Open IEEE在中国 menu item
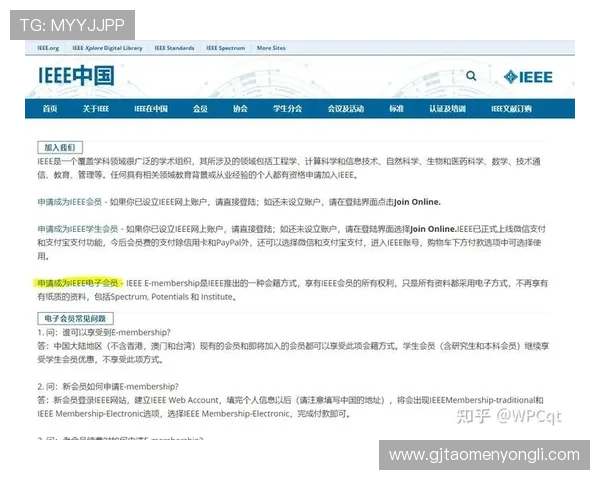600x480 pixels. click(151, 109)
